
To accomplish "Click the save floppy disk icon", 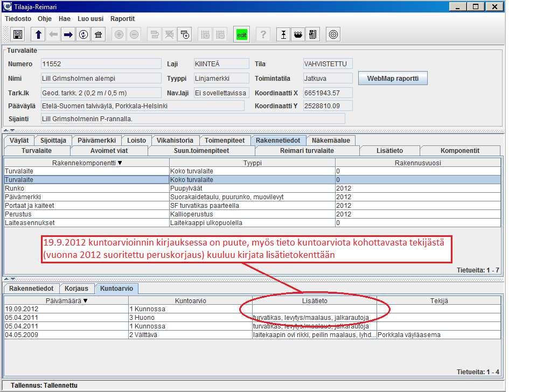I will [18, 34].
